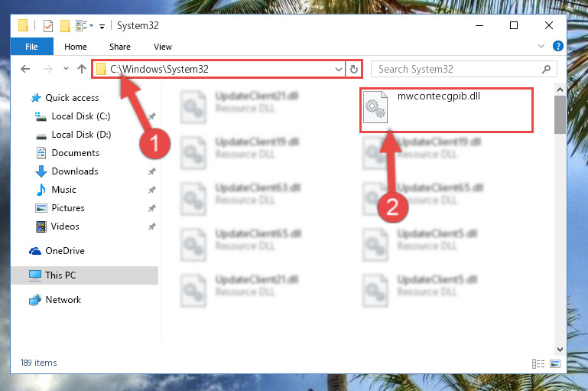This screenshot has width=588, height=391.
Task: Click the Downloads blue arrow icon
Action: 41,171
